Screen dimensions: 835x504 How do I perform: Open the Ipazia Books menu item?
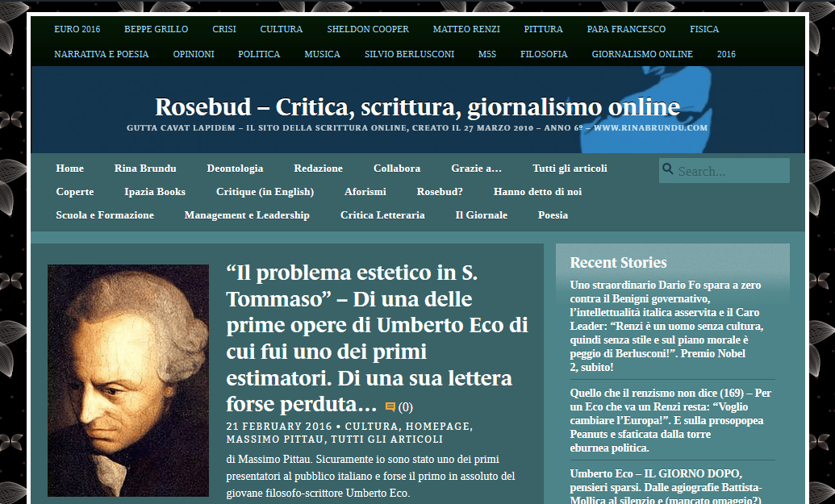pos(155,192)
